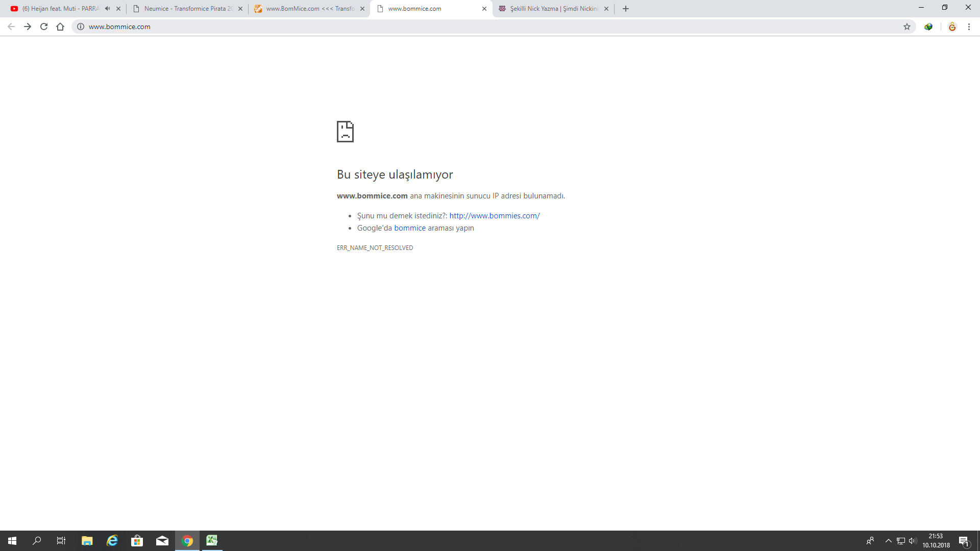Reload the current page
This screenshot has width=980, height=551.
pos(44,27)
